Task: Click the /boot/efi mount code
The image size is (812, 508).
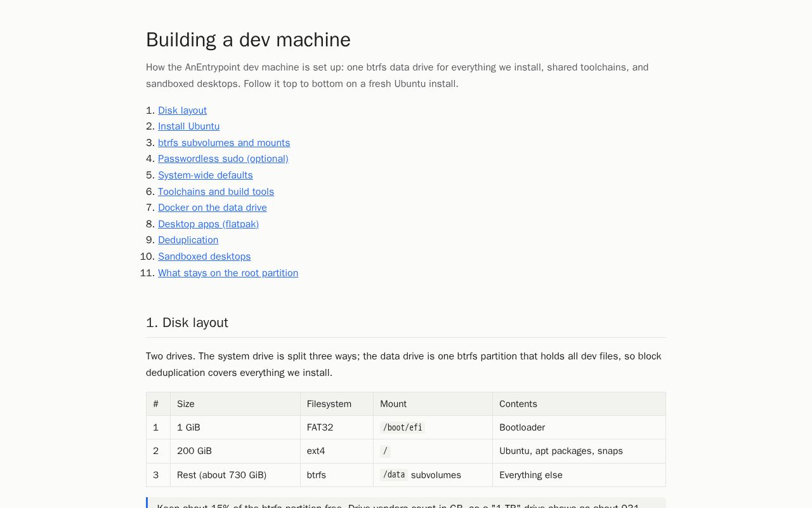Action: pyautogui.click(x=402, y=427)
